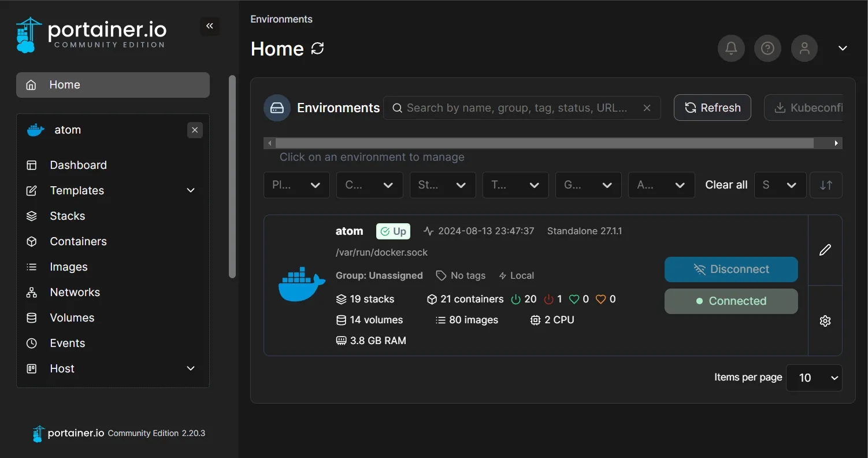Expand the Host submenu
The height and width of the screenshot is (458, 868).
[191, 368]
